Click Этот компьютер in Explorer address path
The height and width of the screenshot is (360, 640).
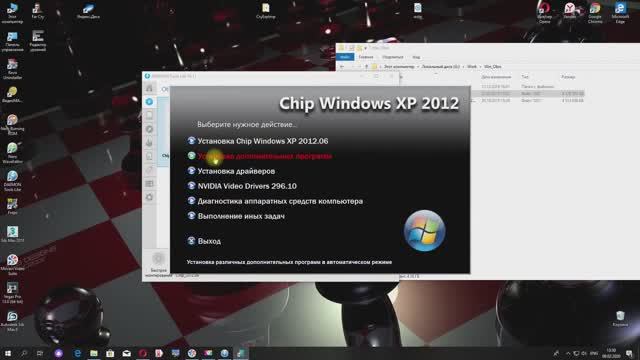(x=399, y=67)
